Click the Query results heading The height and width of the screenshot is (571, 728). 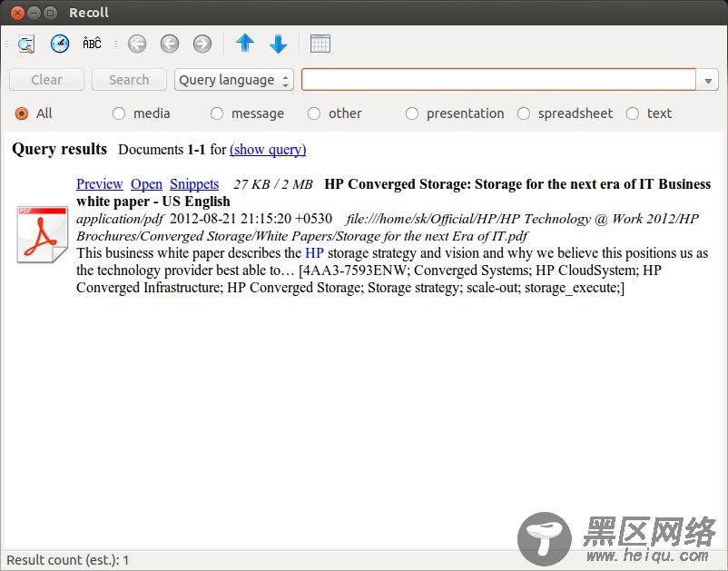(59, 149)
